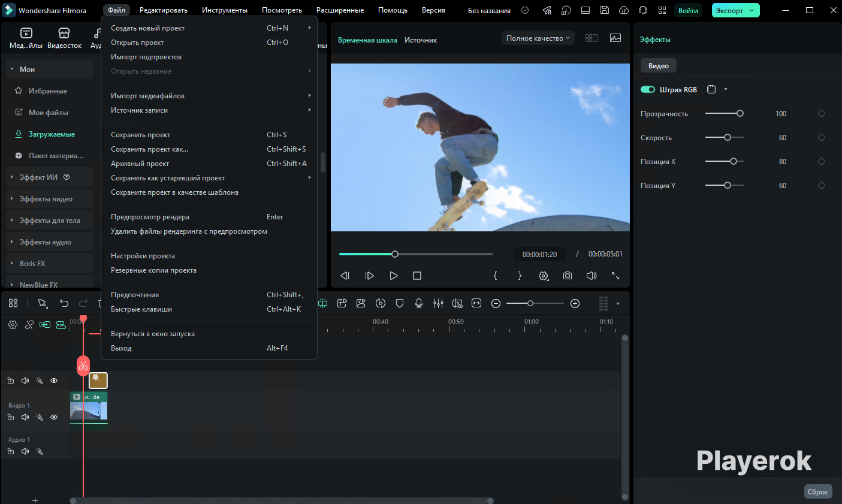Open the layout switch icon in title bar
The width and height of the screenshot is (842, 504).
pos(586,10)
